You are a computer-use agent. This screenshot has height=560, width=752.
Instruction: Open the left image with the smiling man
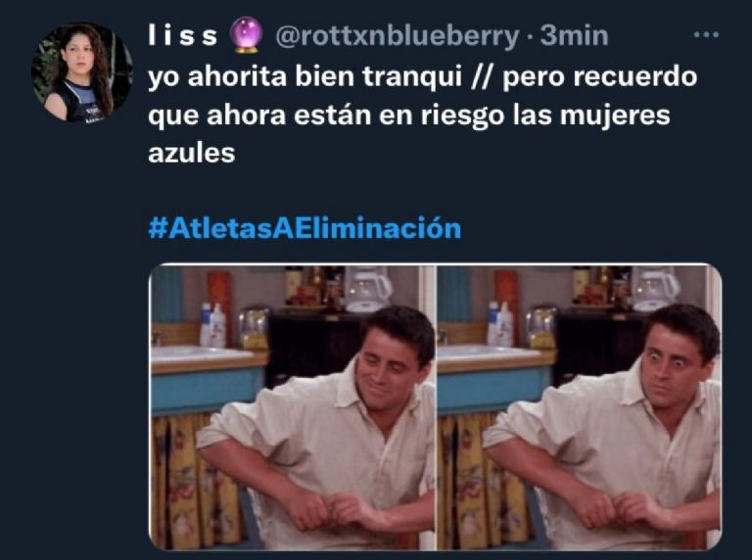[x=292, y=407]
